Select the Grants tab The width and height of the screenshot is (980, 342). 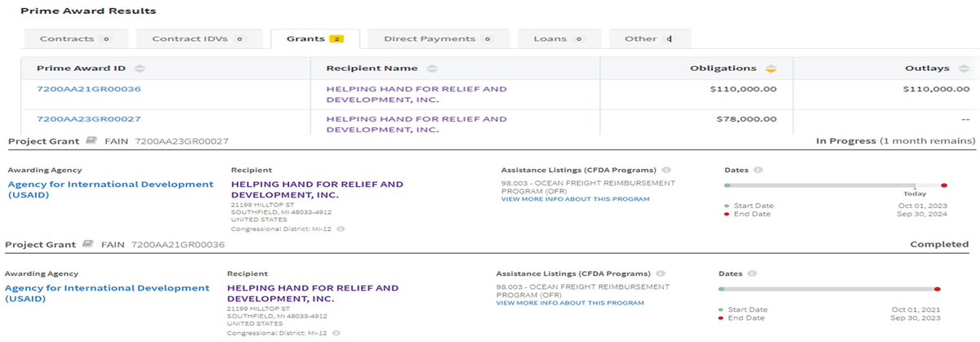(x=314, y=38)
